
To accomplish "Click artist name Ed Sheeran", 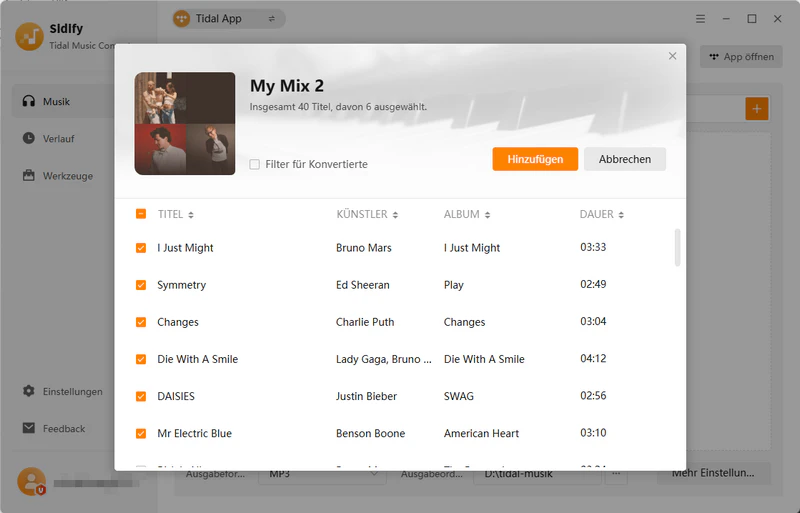I will 362,285.
